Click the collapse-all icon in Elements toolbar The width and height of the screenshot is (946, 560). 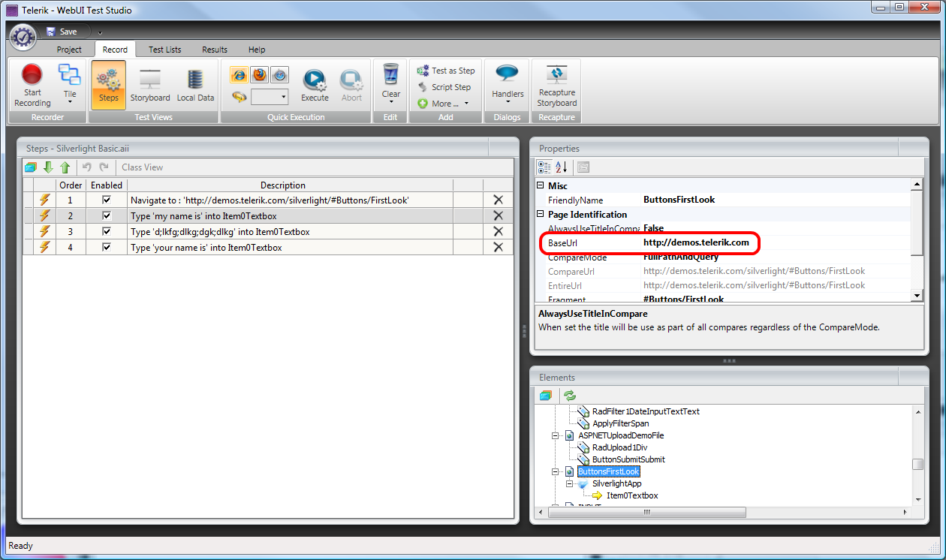point(546,395)
